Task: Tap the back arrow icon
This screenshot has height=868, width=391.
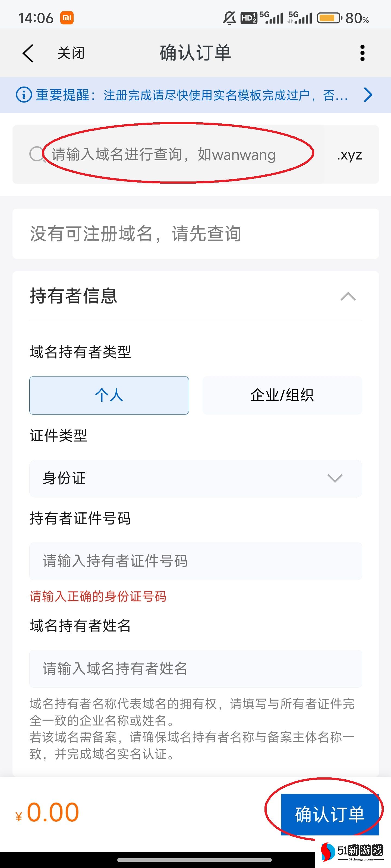Action: pyautogui.click(x=28, y=53)
